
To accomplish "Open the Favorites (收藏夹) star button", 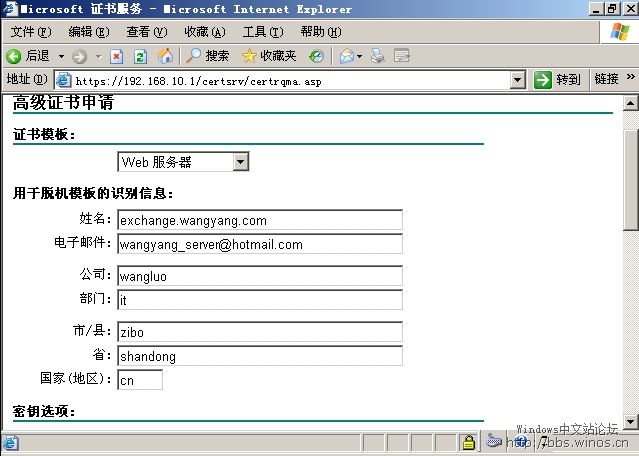I will coord(270,56).
